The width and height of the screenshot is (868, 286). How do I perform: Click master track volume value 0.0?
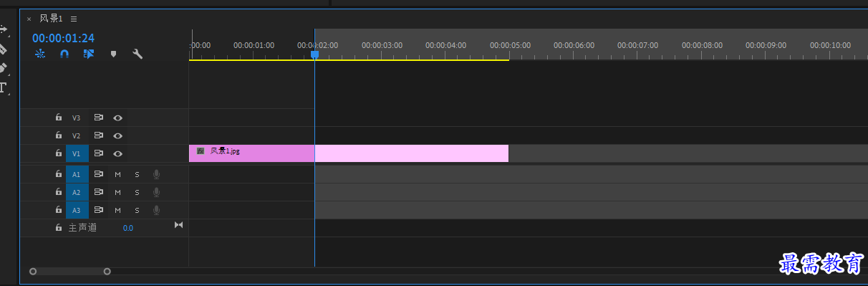coord(127,228)
